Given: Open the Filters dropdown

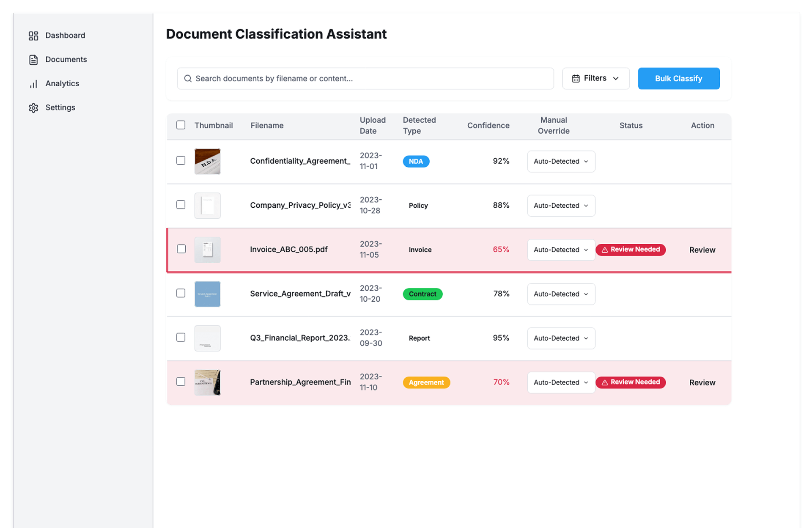Looking at the screenshot, I should (595, 79).
